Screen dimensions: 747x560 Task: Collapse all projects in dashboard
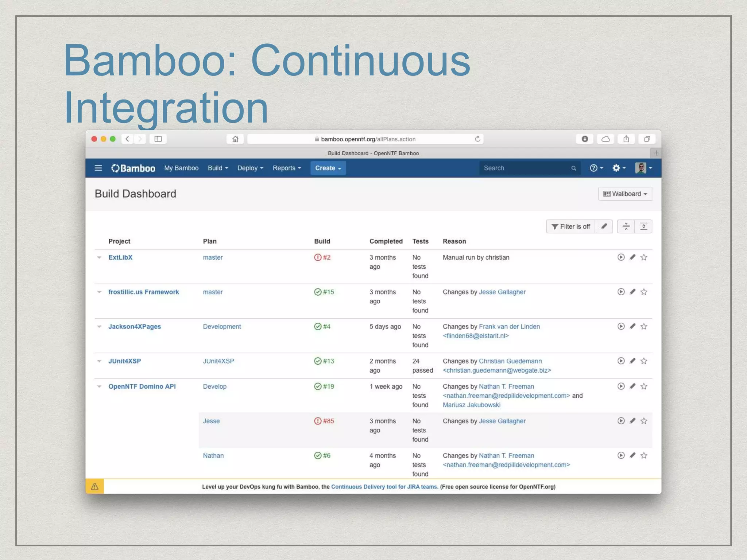click(626, 226)
